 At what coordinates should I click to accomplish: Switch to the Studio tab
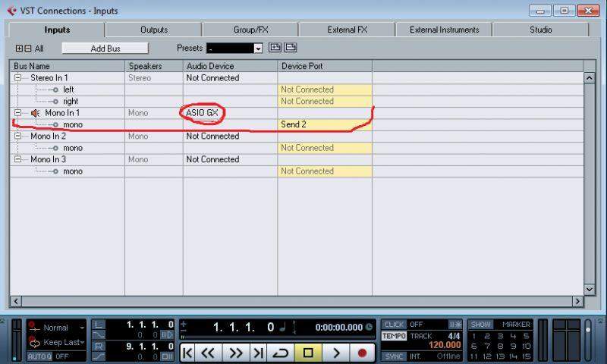coord(541,30)
